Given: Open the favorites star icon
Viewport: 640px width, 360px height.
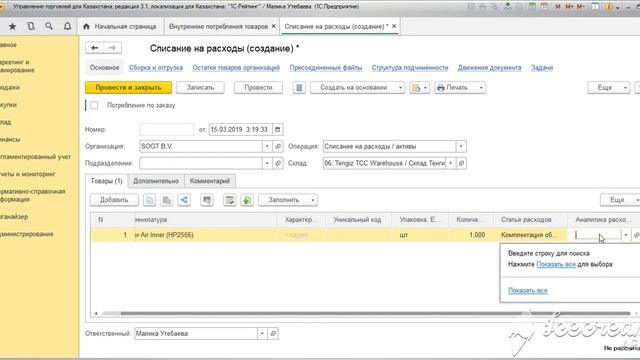Looking at the screenshot, I should 12,26.
